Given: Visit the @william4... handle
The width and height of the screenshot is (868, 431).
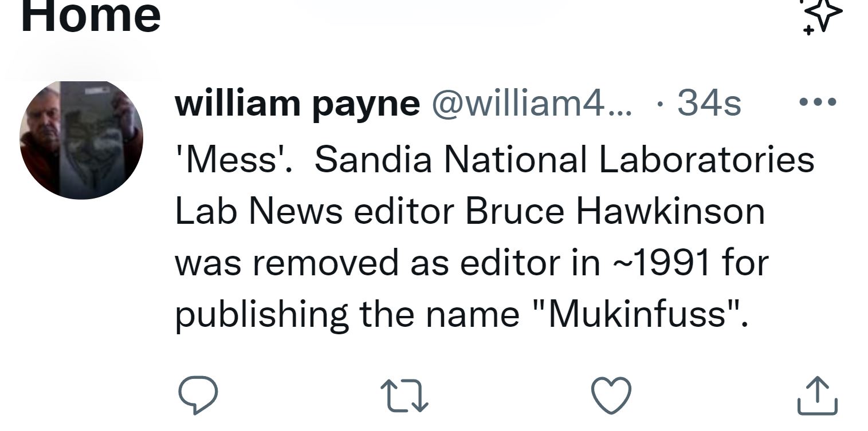Looking at the screenshot, I should [531, 104].
